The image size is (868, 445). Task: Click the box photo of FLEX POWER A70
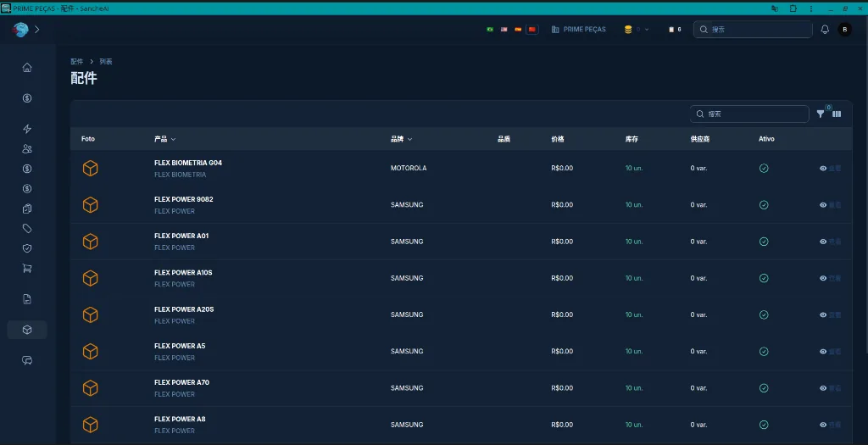[90, 388]
